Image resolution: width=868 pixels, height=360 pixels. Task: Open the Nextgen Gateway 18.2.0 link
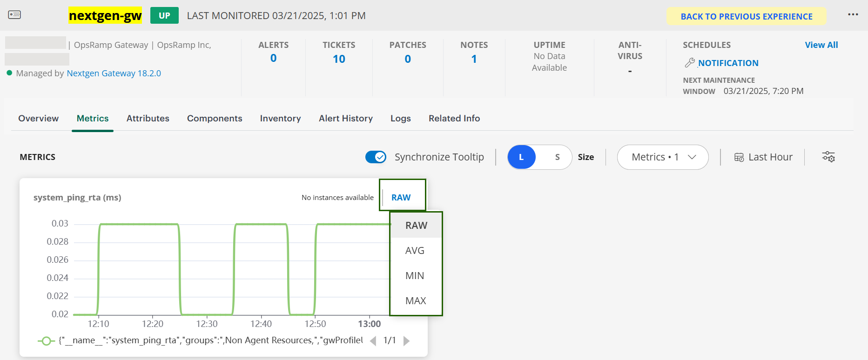click(114, 73)
